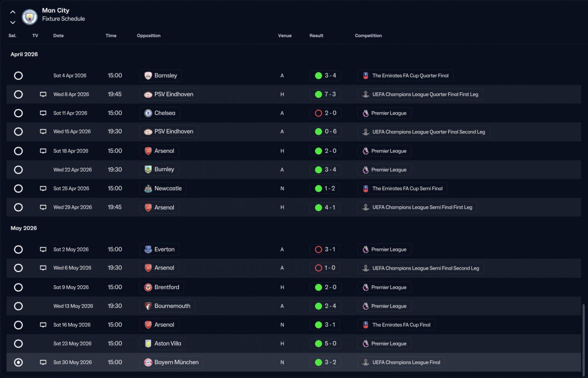This screenshot has width=588, height=378.
Task: Sort by the Opposition column header
Action: point(149,36)
